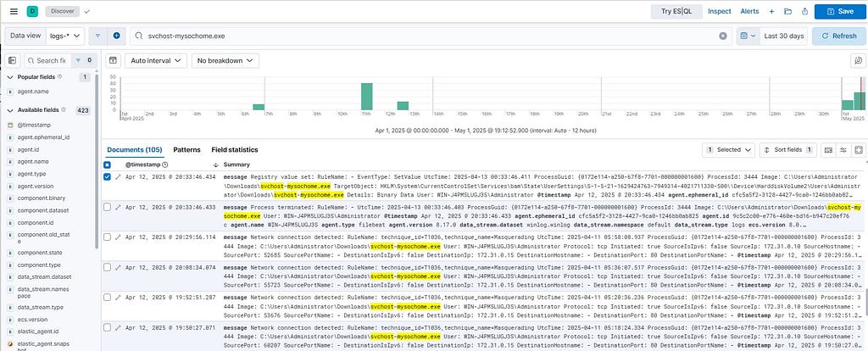Select ecs.version field in sidebar
This screenshot has height=351, width=868.
(x=33, y=320)
